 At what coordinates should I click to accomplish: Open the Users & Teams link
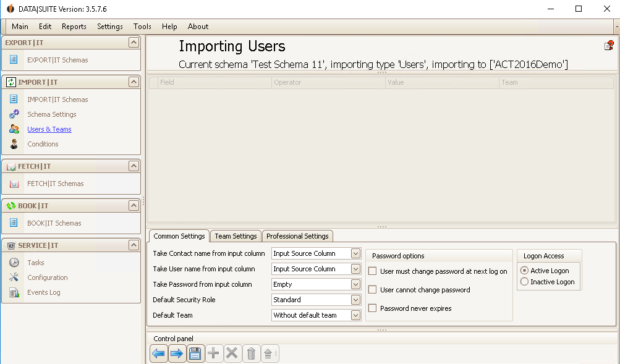coord(49,129)
